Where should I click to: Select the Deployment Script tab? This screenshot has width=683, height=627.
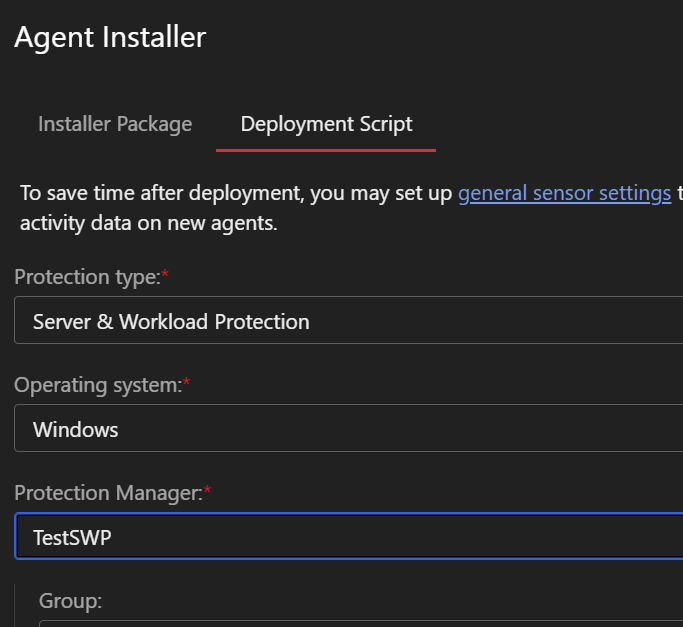(326, 124)
